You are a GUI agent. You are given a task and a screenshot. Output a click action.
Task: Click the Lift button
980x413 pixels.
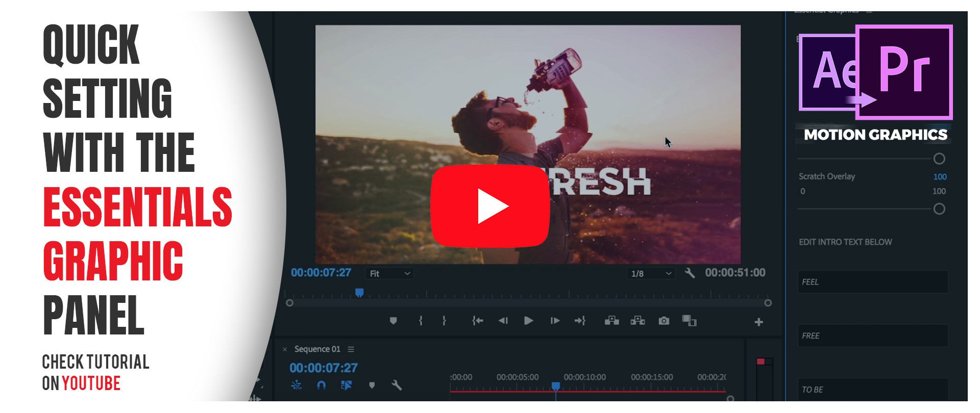click(612, 321)
